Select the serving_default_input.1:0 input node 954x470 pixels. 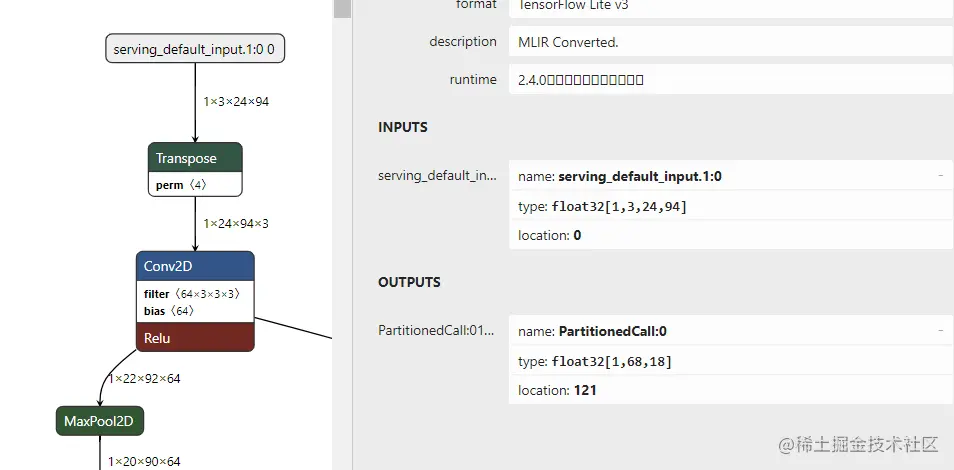tap(195, 48)
